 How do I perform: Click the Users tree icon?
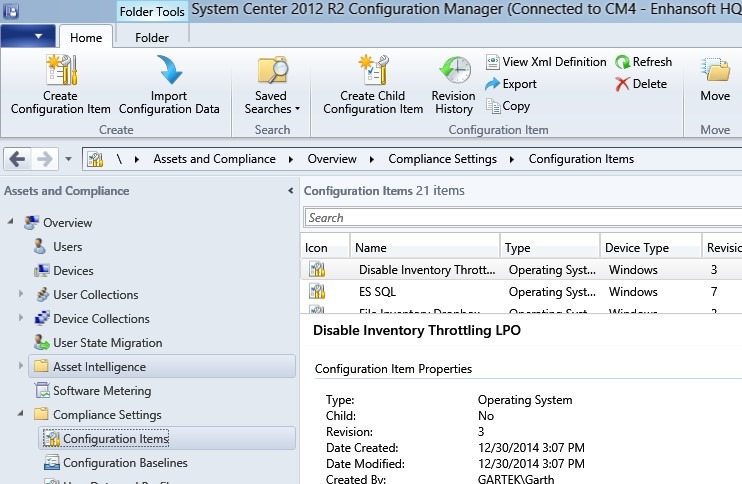pyautogui.click(x=40, y=246)
